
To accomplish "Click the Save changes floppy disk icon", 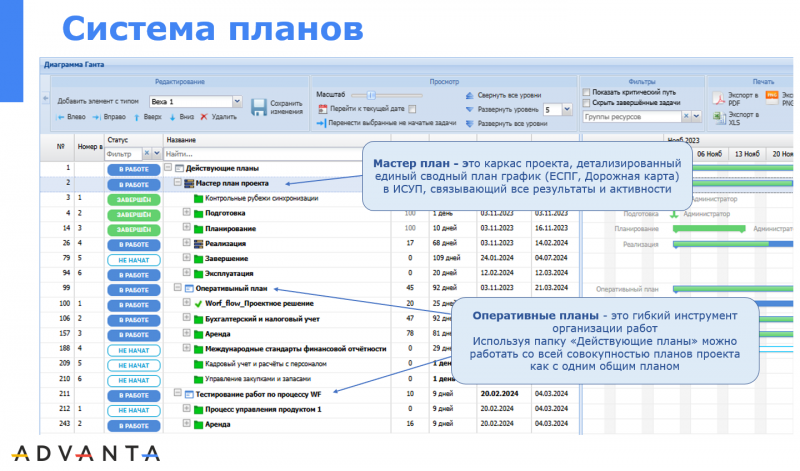I will tap(258, 106).
